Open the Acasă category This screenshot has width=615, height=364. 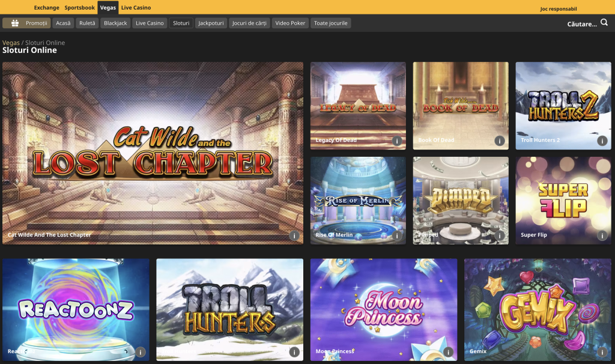(63, 23)
